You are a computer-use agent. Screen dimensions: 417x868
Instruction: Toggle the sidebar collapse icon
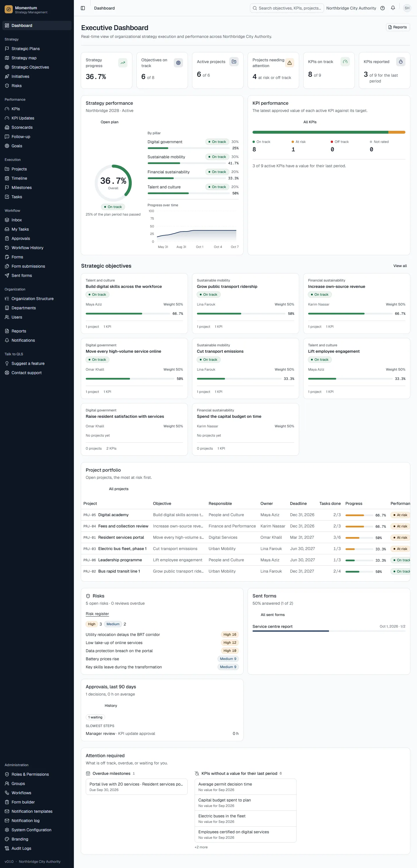click(83, 8)
